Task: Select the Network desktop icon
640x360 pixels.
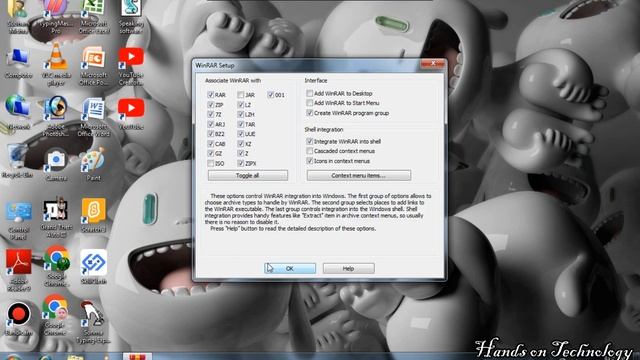Action: pyautogui.click(x=18, y=112)
